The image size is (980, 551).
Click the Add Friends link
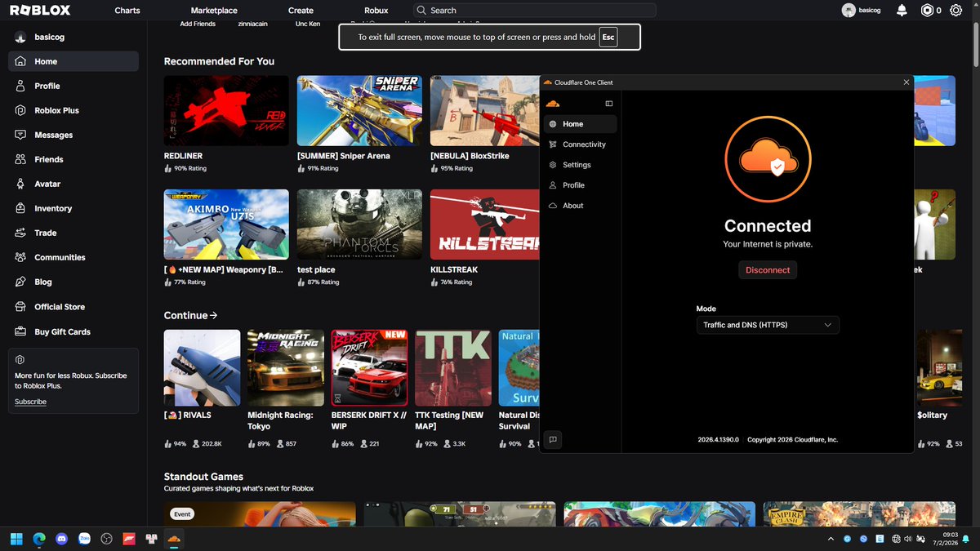coord(198,24)
